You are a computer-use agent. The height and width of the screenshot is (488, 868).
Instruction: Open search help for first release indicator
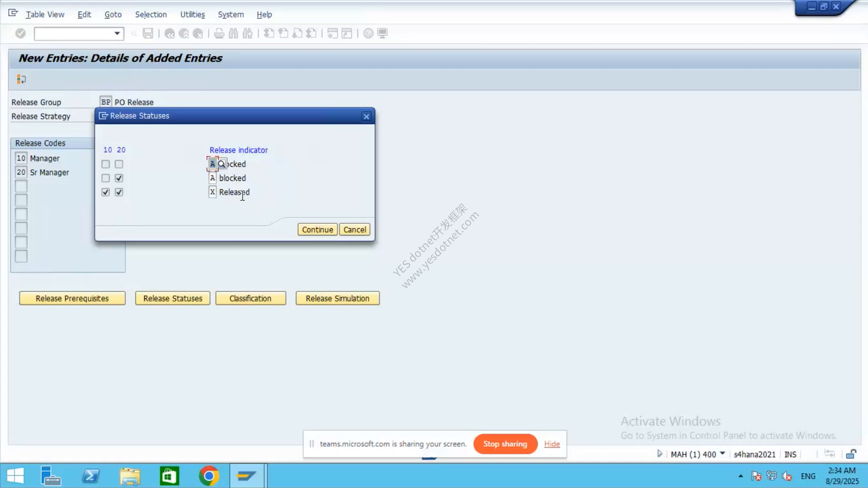point(222,164)
